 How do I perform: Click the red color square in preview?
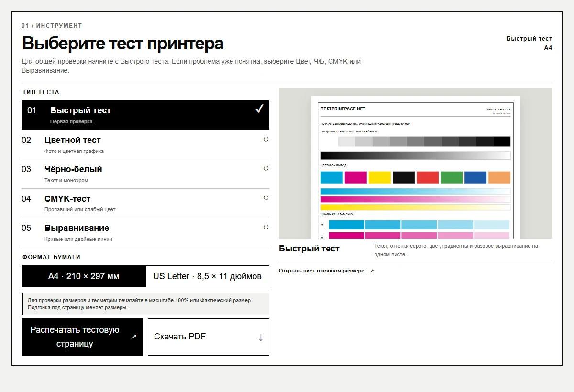(x=428, y=177)
